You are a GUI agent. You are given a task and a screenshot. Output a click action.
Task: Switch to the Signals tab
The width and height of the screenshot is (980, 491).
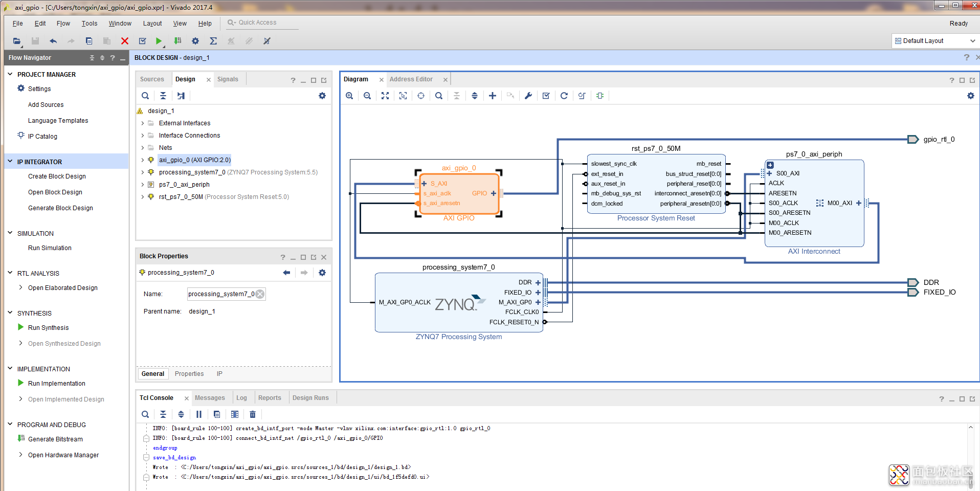[228, 79]
